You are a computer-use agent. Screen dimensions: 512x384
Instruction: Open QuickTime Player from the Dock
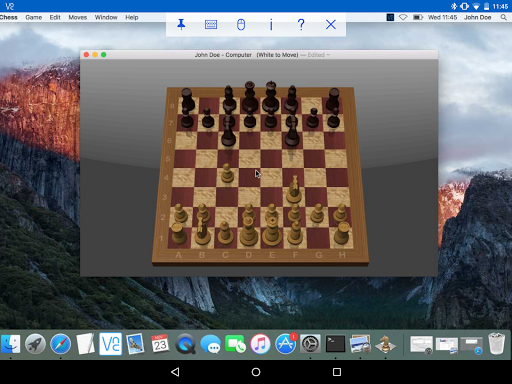pos(185,344)
